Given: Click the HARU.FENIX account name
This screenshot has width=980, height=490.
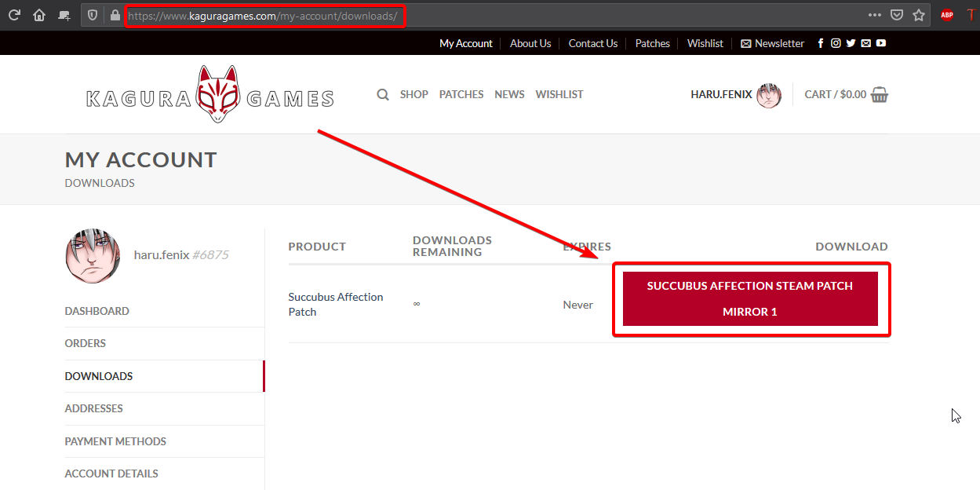Looking at the screenshot, I should point(721,94).
